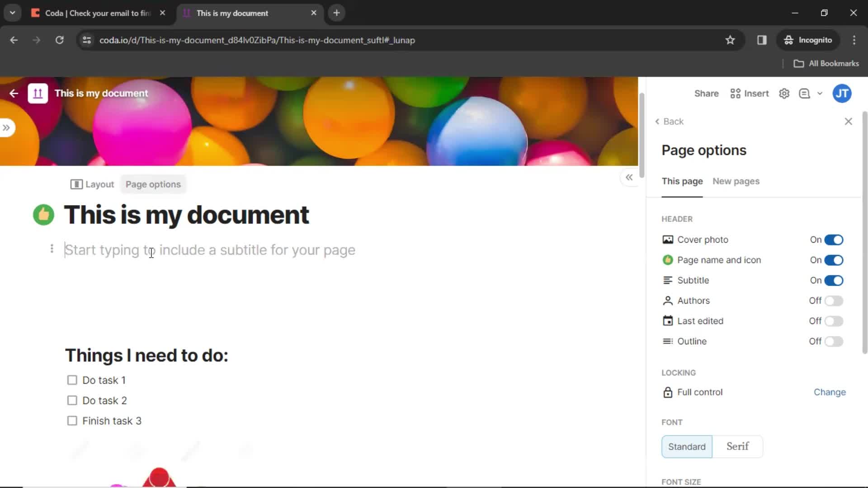The width and height of the screenshot is (868, 488).
Task: Click the Things I need to do heading
Action: click(146, 356)
